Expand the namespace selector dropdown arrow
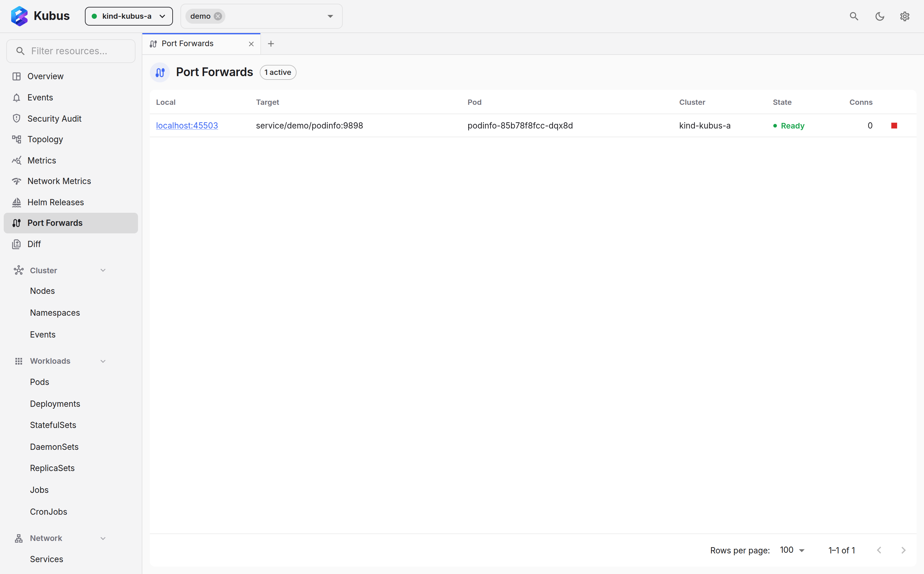Screen dimensions: 924x574 (330, 16)
